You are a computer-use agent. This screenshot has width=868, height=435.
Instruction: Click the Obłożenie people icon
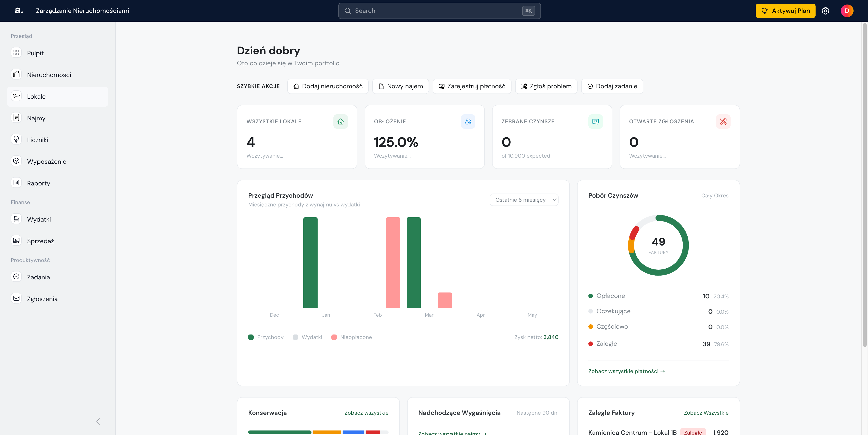click(x=468, y=122)
